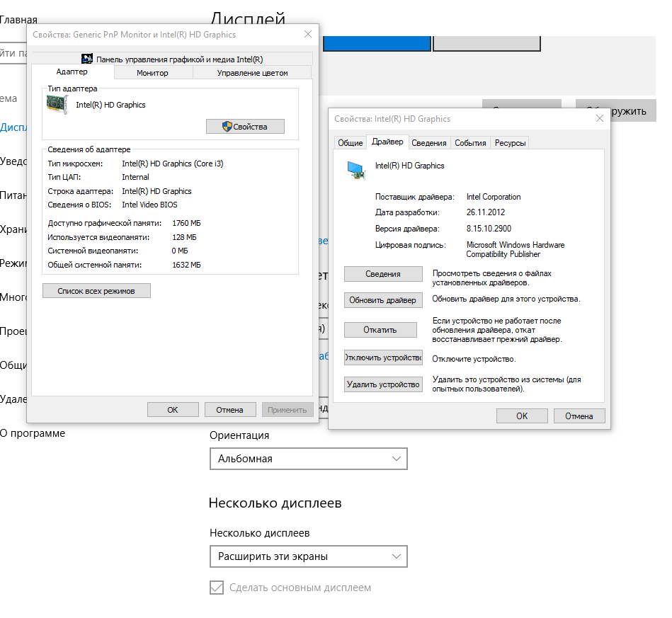Click the driver version 8.15.10.2900

489,229
